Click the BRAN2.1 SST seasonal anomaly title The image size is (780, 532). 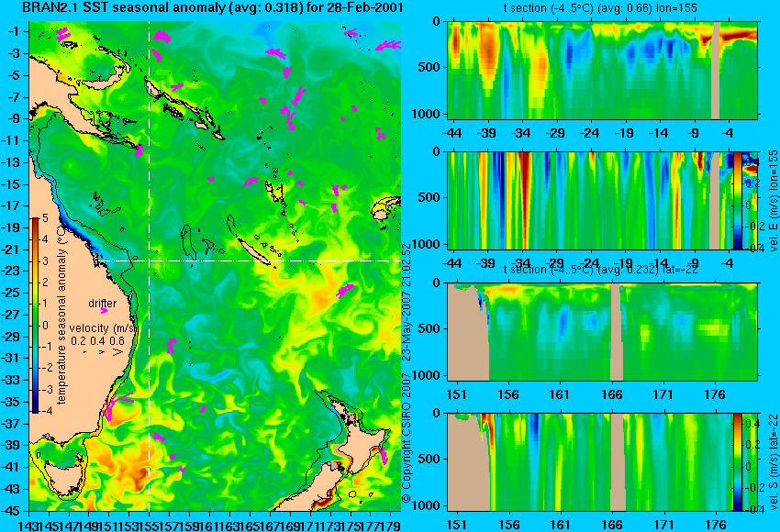tap(213, 8)
